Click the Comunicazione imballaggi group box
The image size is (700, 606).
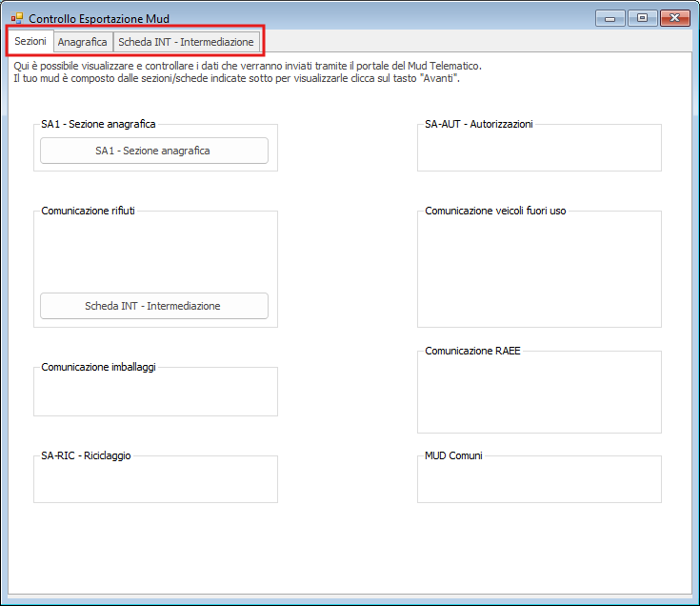pos(155,393)
